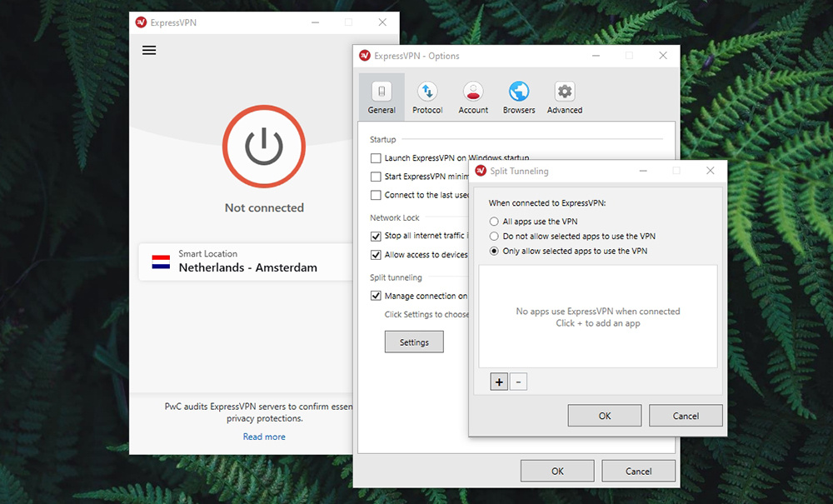Click the minus icon to remove an app

518,382
